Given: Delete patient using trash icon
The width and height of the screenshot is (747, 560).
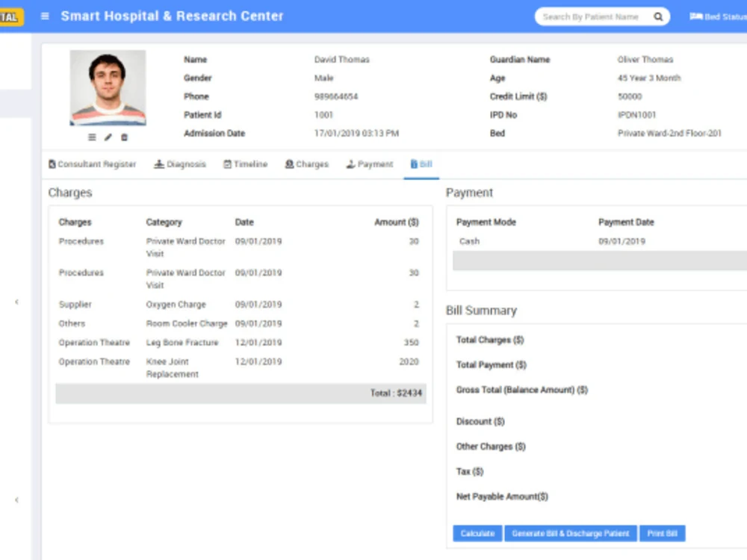Looking at the screenshot, I should [x=123, y=137].
